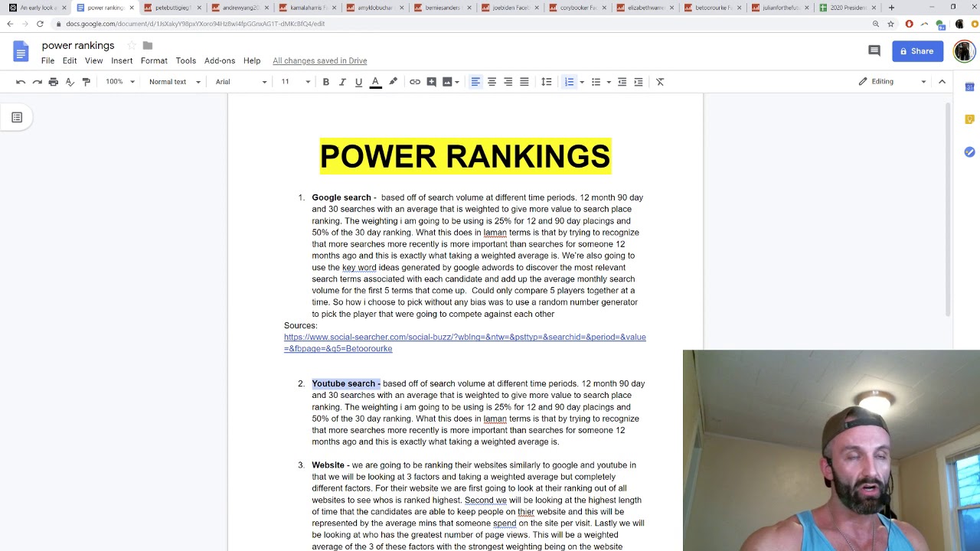
Task: Rename the power rankings document title
Action: tap(78, 46)
